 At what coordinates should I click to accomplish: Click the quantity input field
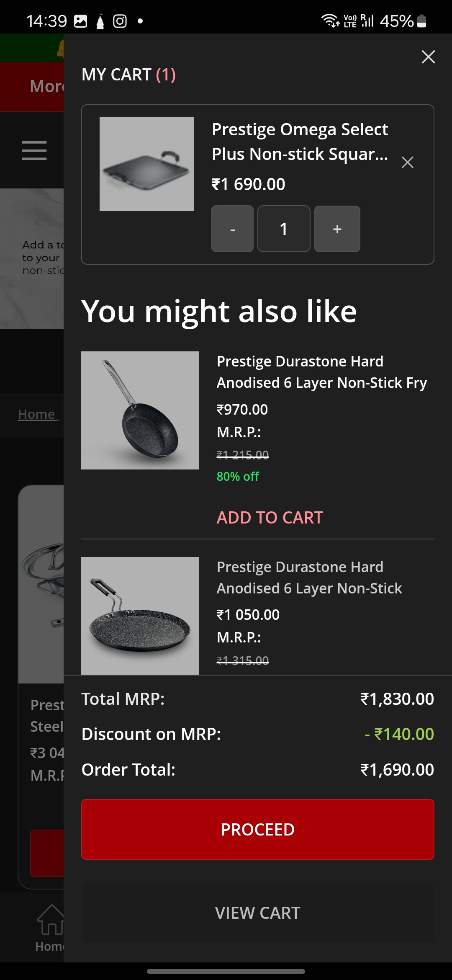point(284,229)
